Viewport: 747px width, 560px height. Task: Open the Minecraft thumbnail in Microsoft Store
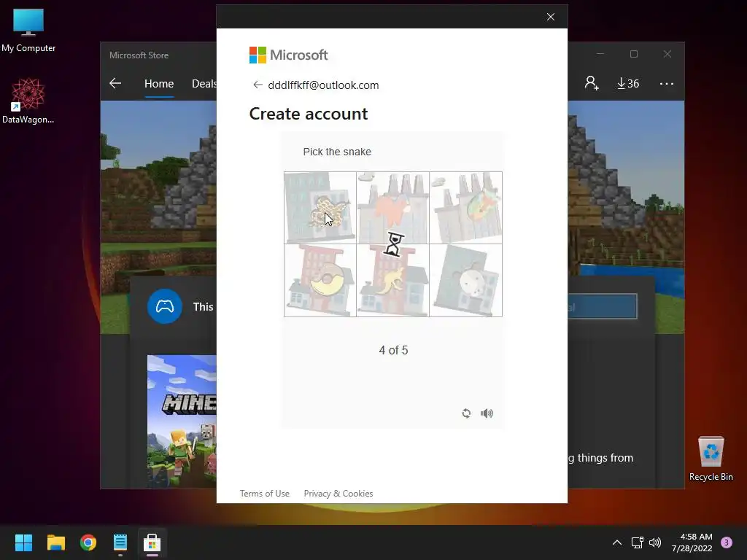click(x=182, y=421)
